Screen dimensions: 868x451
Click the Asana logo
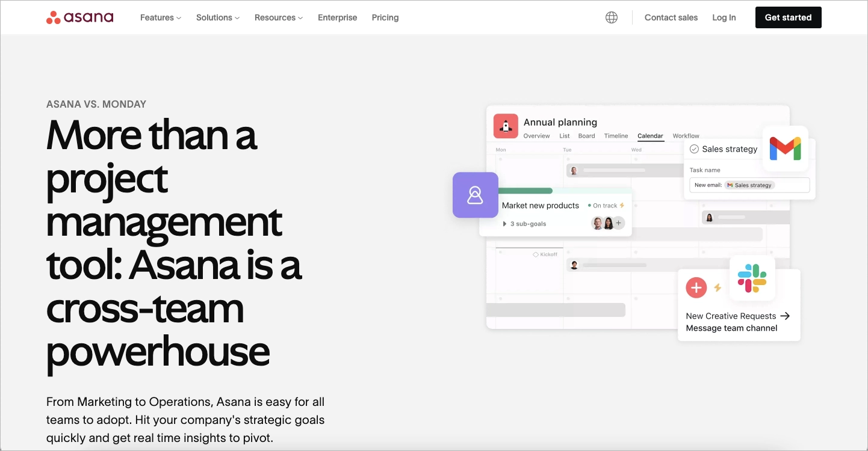79,17
